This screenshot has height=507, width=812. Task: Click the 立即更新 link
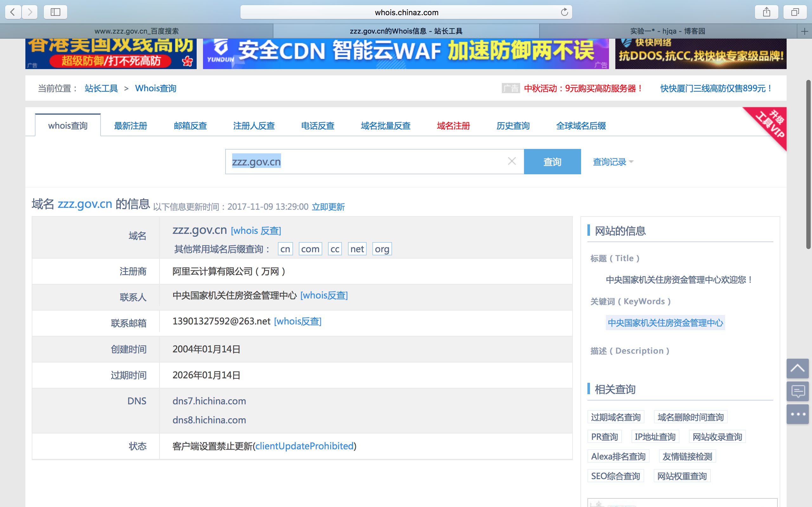(x=328, y=207)
